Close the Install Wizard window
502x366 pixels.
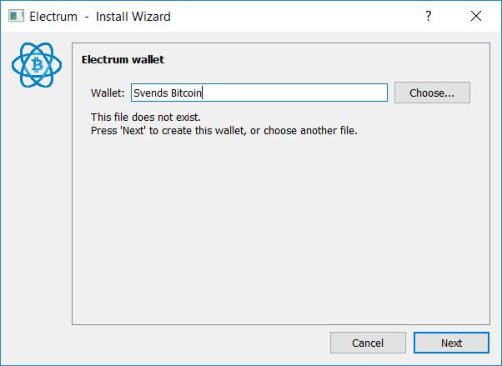coord(476,16)
